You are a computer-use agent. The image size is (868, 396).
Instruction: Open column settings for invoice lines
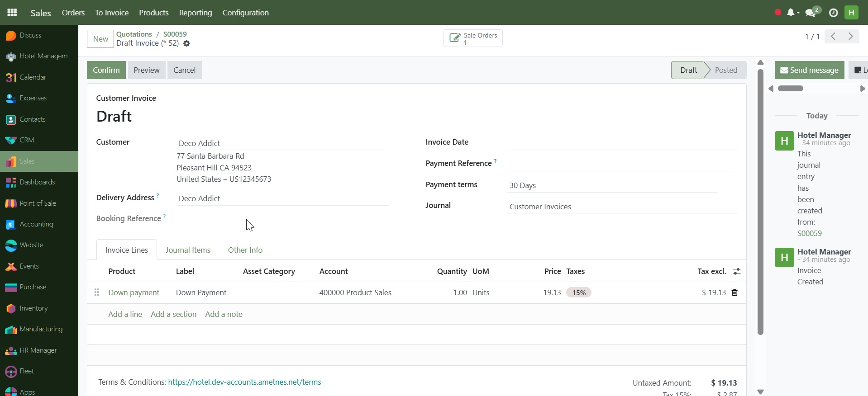coord(737,271)
